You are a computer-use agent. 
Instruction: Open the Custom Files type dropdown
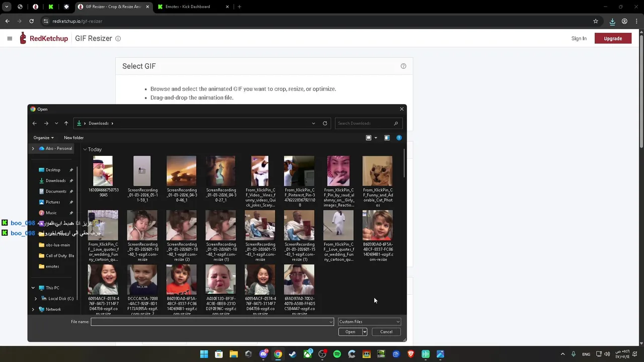(x=369, y=322)
